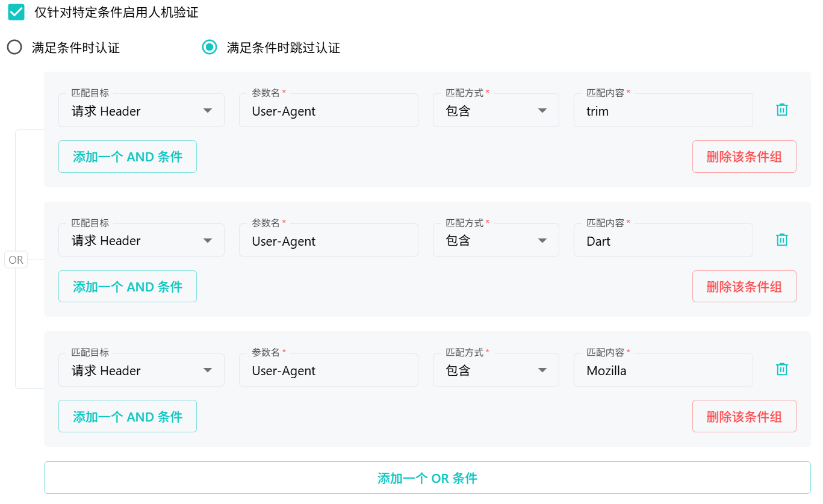This screenshot has width=823, height=504.
Task: Delete the Dart condition row via trash icon
Action: point(781,240)
